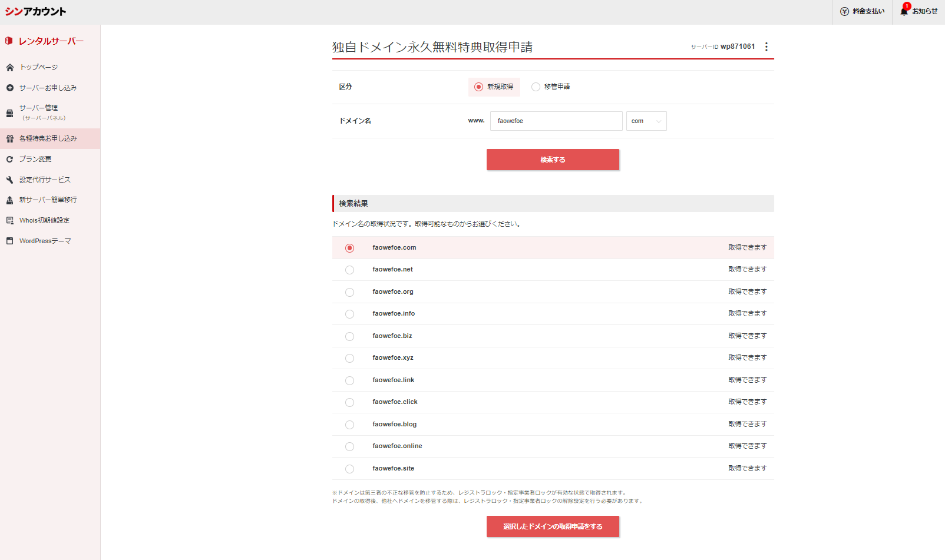The image size is (945, 560).
Task: Submit 選択したドメインの取得申請をする button
Action: tap(553, 526)
